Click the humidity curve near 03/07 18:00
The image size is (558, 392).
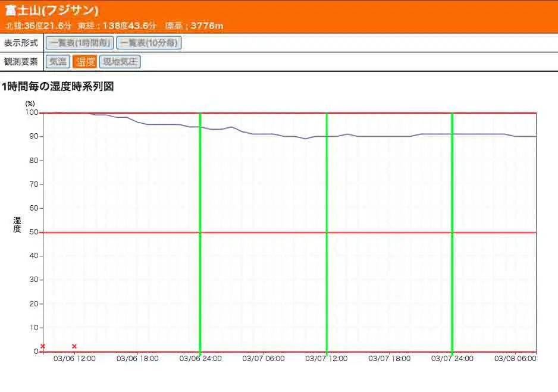[x=389, y=136]
